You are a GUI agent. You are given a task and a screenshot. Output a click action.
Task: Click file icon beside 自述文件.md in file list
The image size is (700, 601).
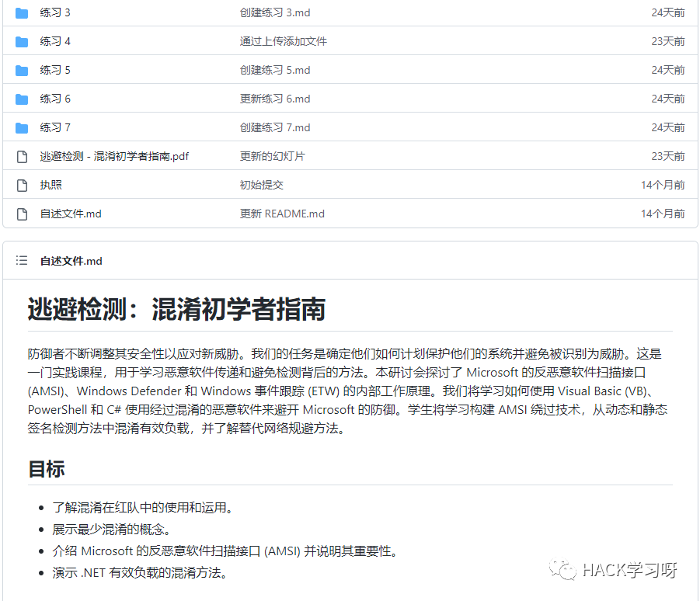pyautogui.click(x=22, y=214)
